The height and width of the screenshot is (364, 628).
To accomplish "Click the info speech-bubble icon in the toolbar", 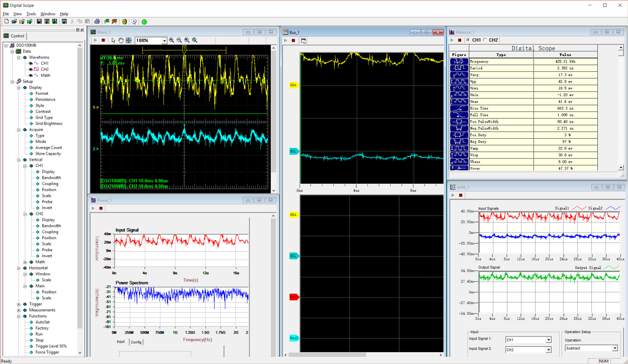I will coord(134,22).
